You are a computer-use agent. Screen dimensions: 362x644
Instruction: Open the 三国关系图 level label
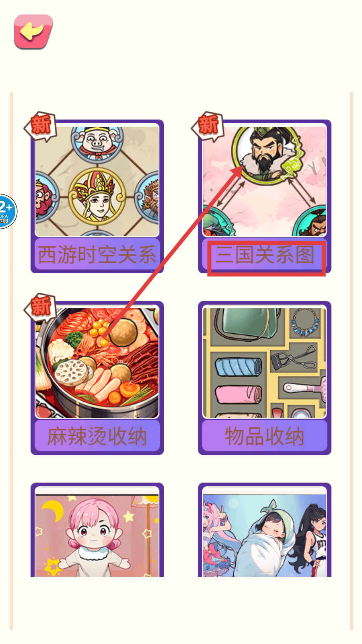[265, 255]
